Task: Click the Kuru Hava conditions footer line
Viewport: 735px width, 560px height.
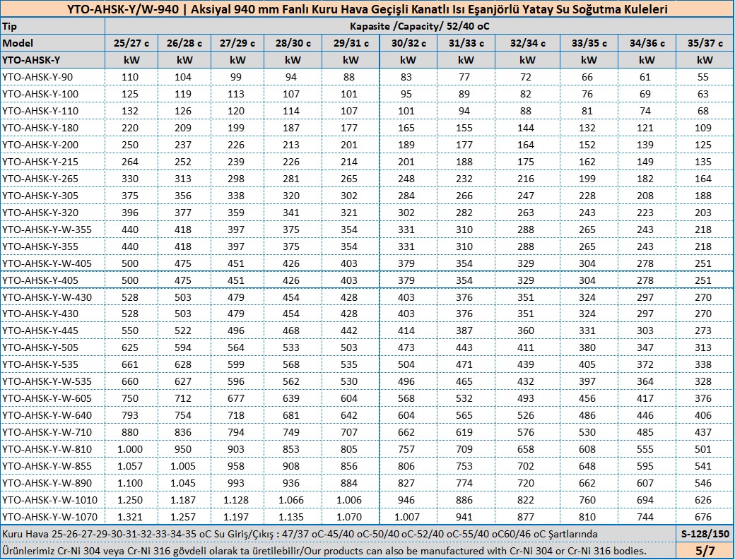Action: pyautogui.click(x=300, y=534)
